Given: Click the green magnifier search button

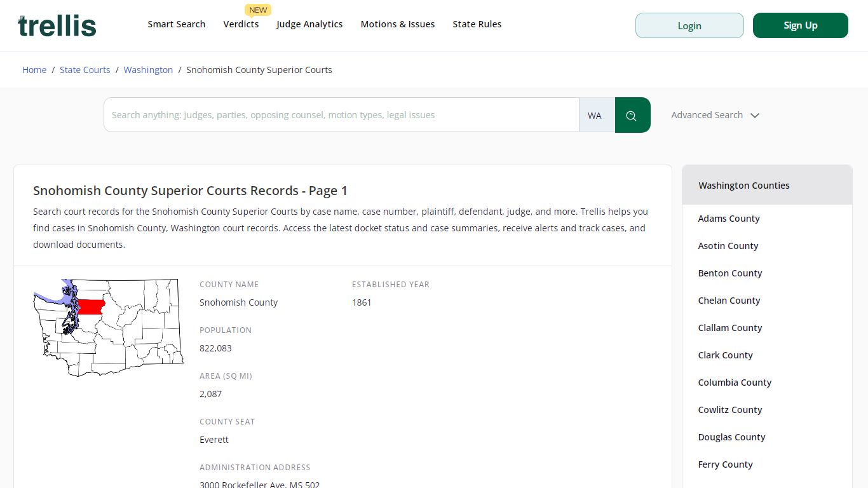Looking at the screenshot, I should [x=632, y=115].
